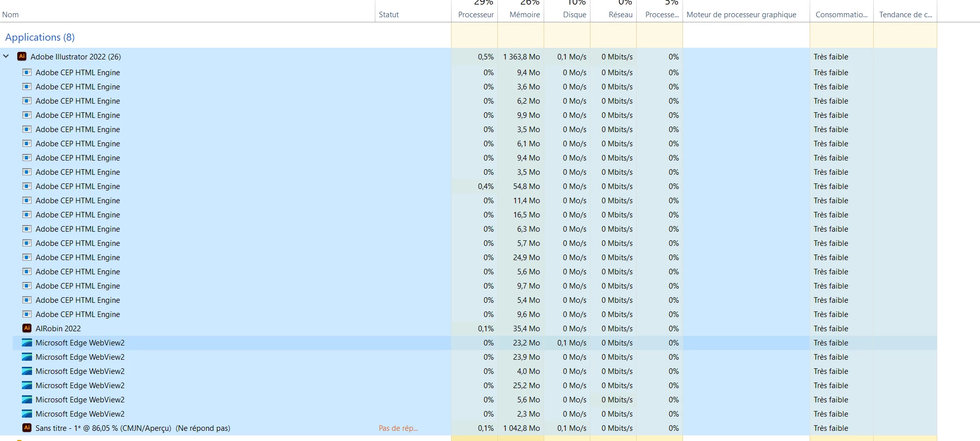The width and height of the screenshot is (980, 441).
Task: Click the 0,5% processor value for Illustrator
Action: tap(486, 56)
